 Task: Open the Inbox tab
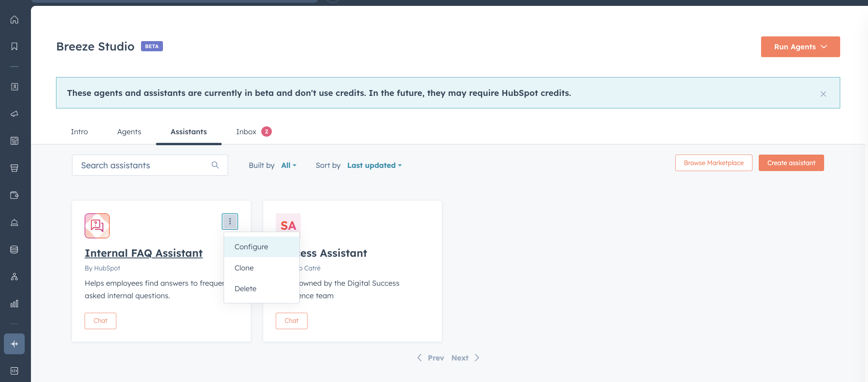(x=253, y=132)
